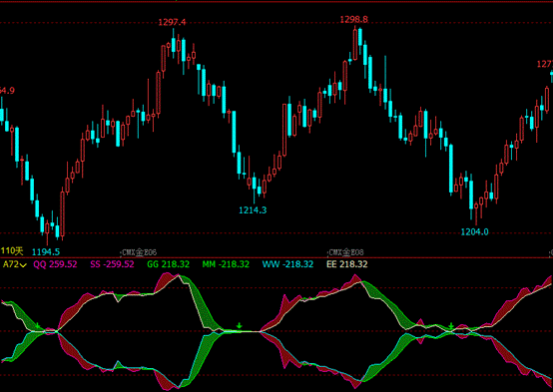Open the A72 indicator dropdown
553x392 pixels.
pos(14,264)
